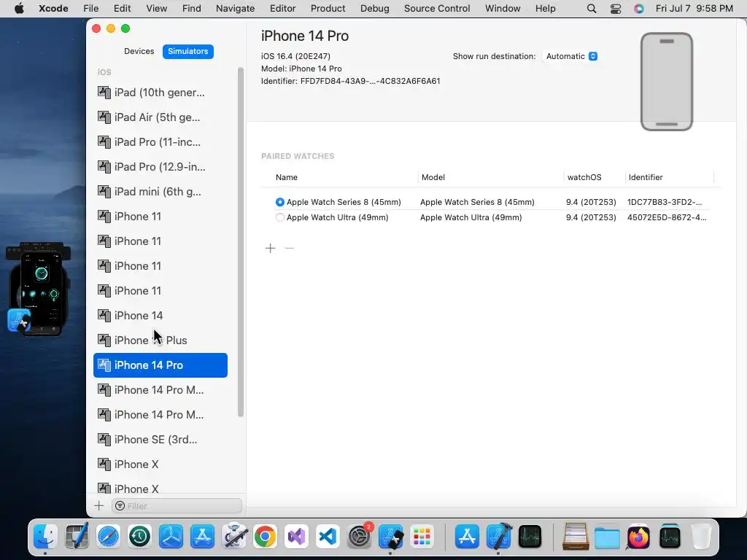The image size is (747, 560).
Task: Click the iOS 16.4 (20E247) text
Action: (x=295, y=56)
